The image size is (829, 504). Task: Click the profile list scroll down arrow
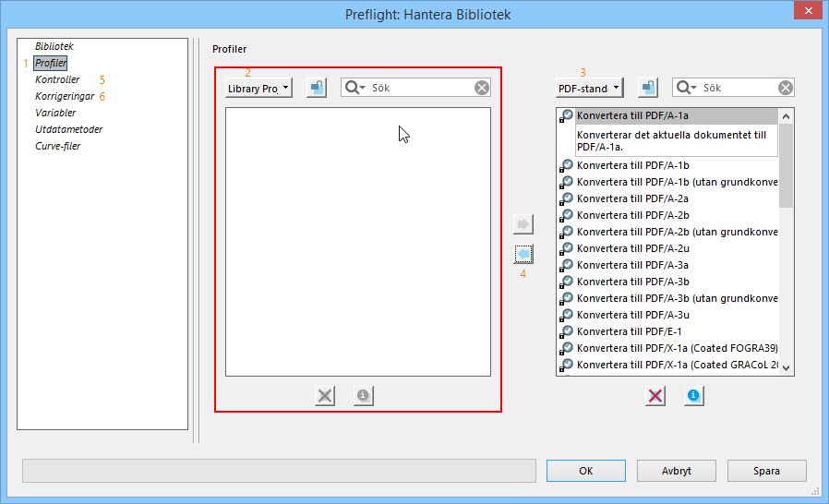787,368
